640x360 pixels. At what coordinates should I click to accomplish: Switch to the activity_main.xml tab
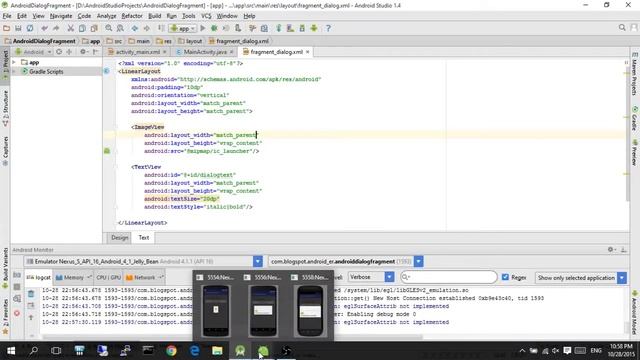(x=138, y=52)
